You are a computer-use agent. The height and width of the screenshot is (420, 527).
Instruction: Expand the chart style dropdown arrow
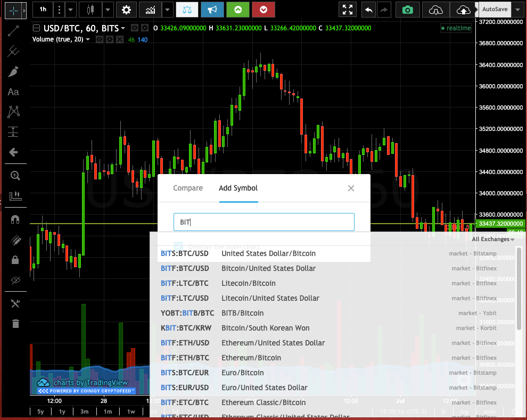pos(108,10)
